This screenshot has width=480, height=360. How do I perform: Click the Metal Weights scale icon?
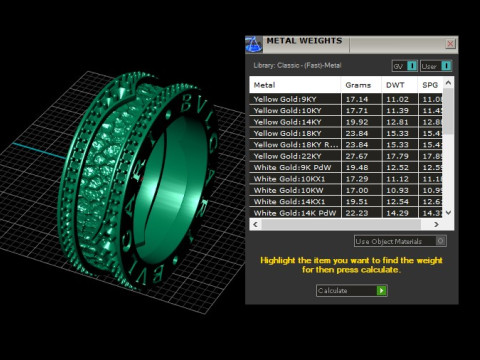coord(254,45)
